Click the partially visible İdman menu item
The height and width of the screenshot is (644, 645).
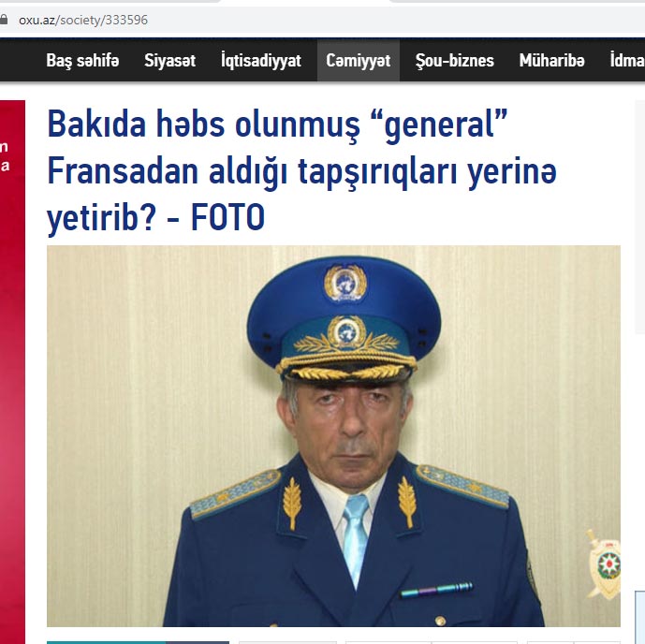(x=627, y=61)
